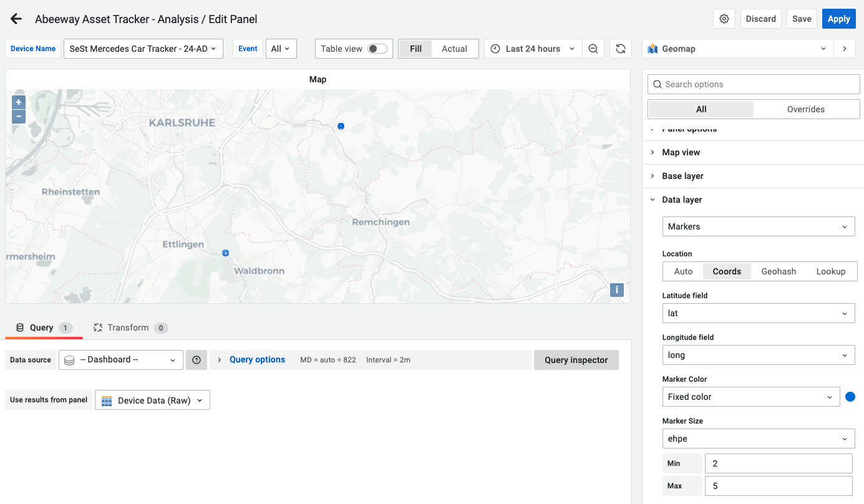Switch to the Overrides tab
Image resolution: width=864 pixels, height=504 pixels.
(x=805, y=109)
